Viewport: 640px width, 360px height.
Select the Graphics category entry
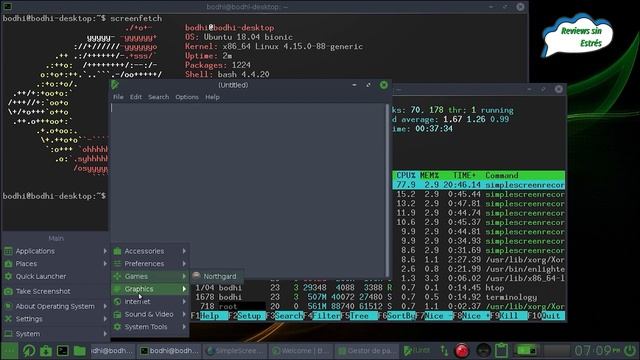pyautogui.click(x=150, y=289)
